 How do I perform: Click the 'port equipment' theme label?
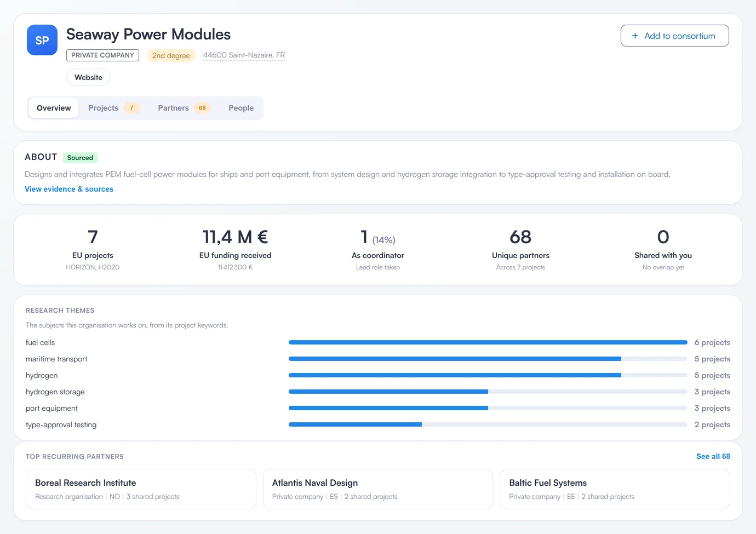[51, 408]
